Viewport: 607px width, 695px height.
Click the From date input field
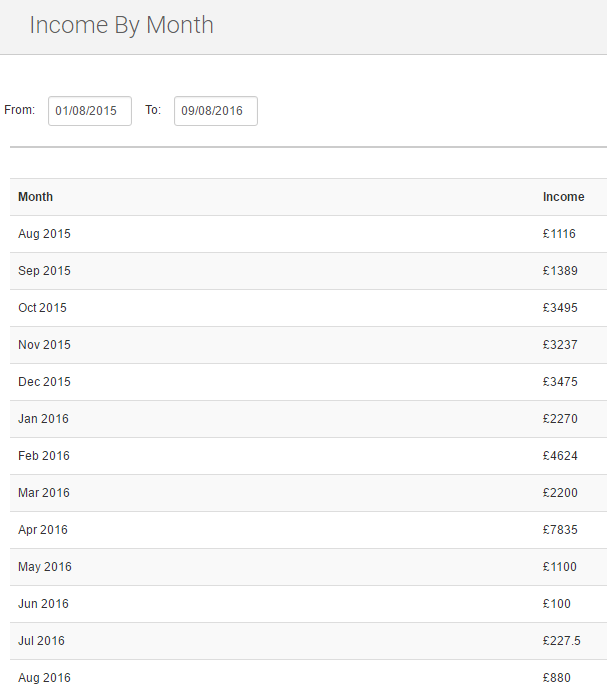[89, 111]
